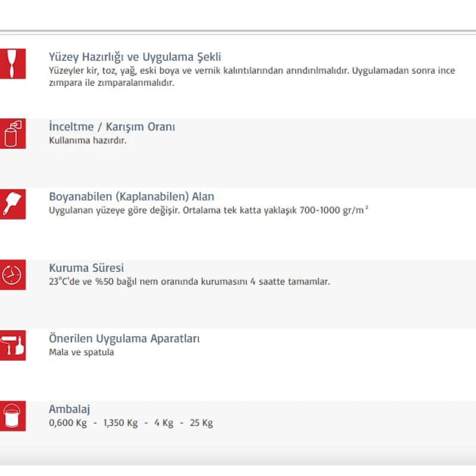476x476 pixels.
Task: Click the clock drying time icon
Action: (x=12, y=274)
